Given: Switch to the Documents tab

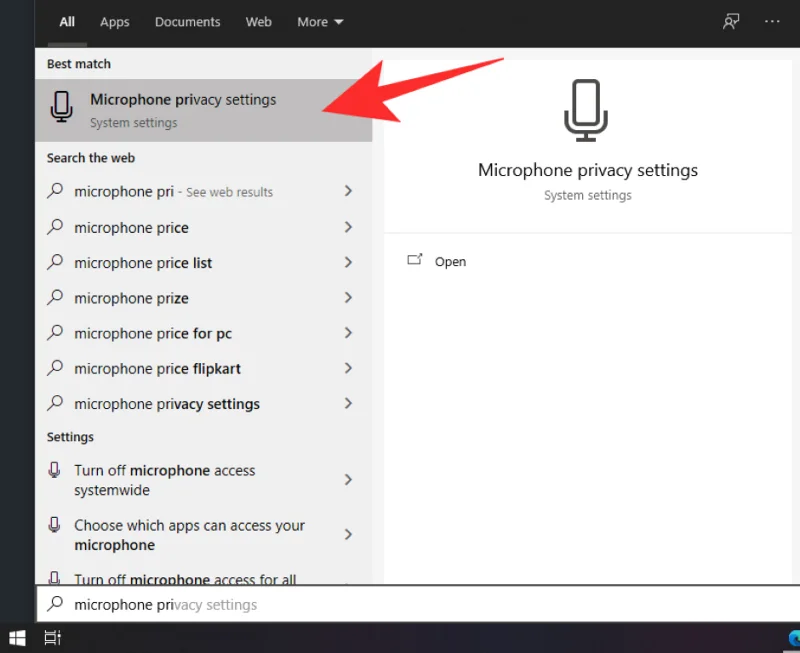Looking at the screenshot, I should (x=187, y=22).
